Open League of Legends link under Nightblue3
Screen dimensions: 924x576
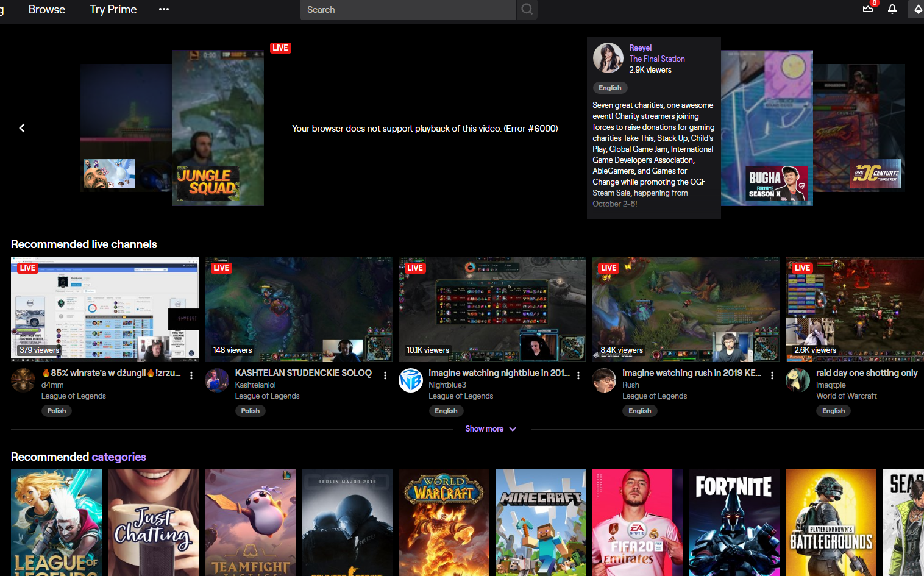click(461, 396)
